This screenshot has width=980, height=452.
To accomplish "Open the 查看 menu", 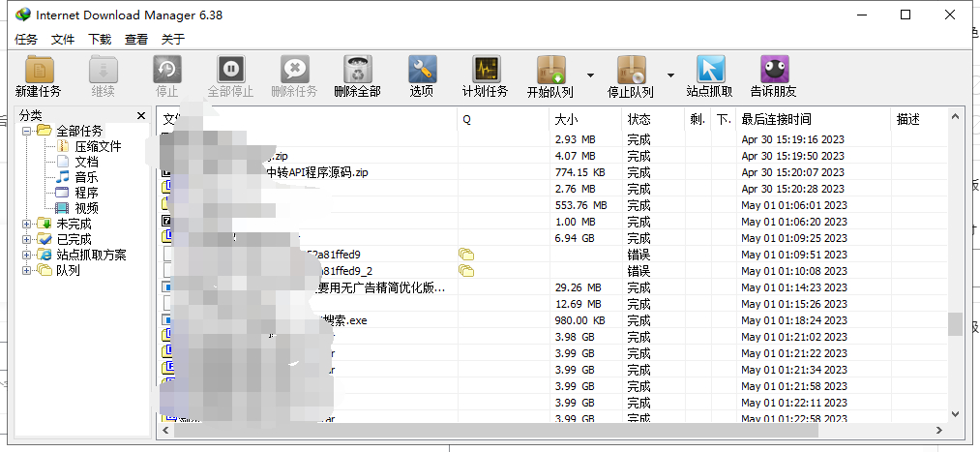I will pyautogui.click(x=136, y=40).
